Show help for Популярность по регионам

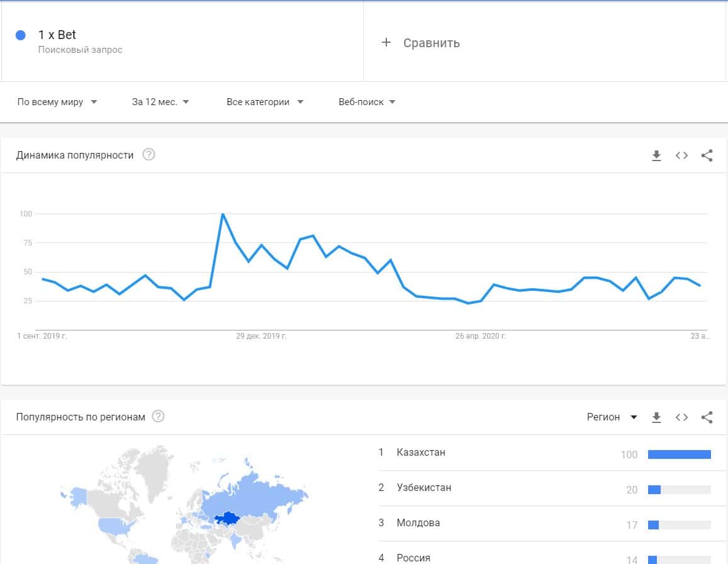tap(158, 417)
